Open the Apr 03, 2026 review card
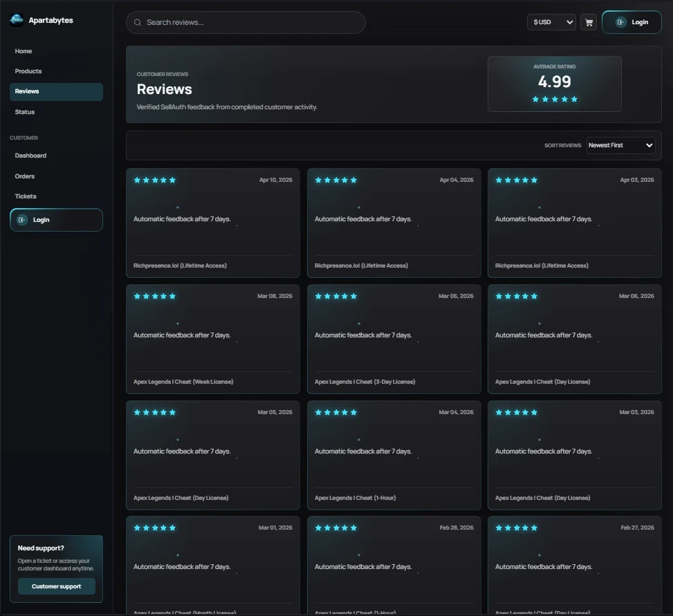 click(575, 223)
